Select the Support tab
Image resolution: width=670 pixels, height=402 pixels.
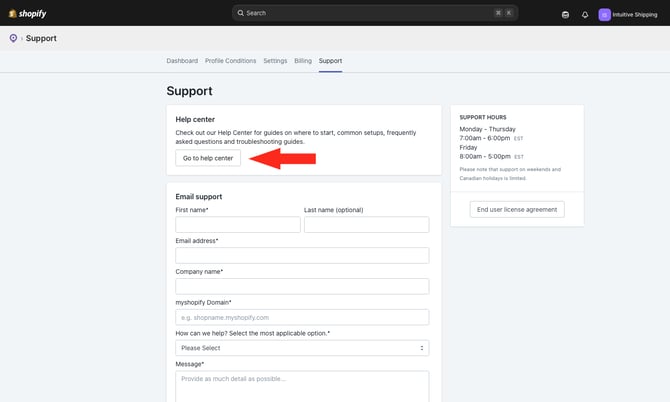point(330,61)
